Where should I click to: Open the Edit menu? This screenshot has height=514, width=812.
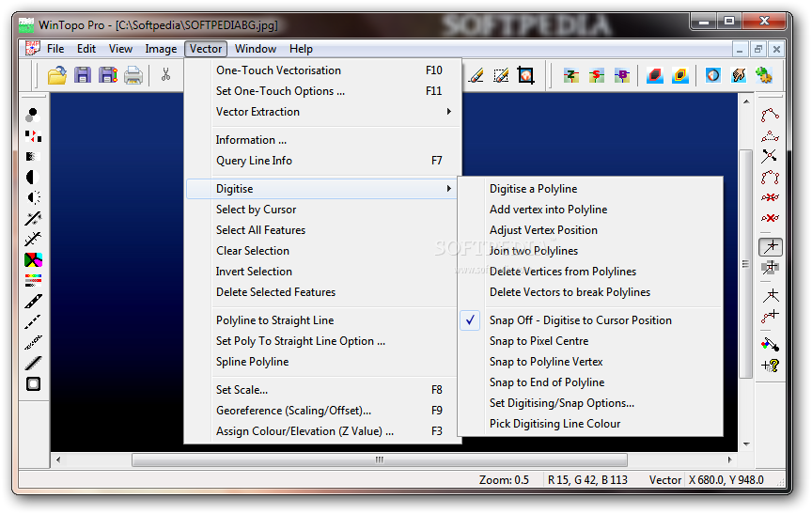(86, 49)
